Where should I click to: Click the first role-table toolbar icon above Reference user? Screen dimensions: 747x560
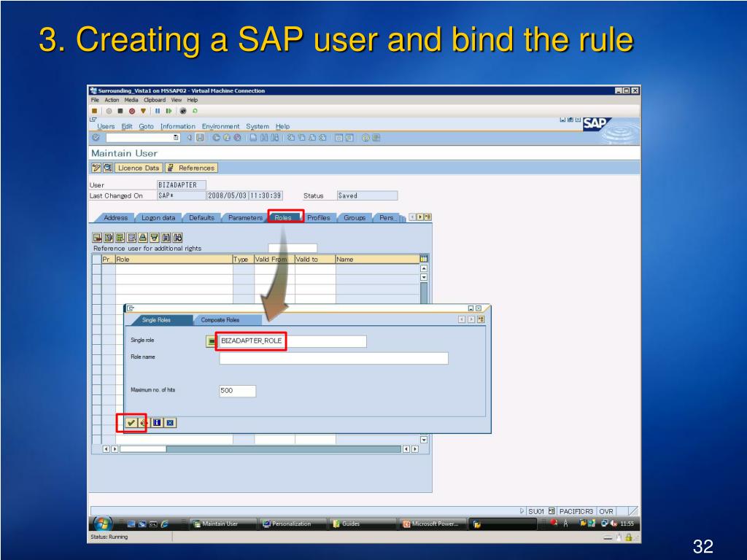tap(97, 237)
